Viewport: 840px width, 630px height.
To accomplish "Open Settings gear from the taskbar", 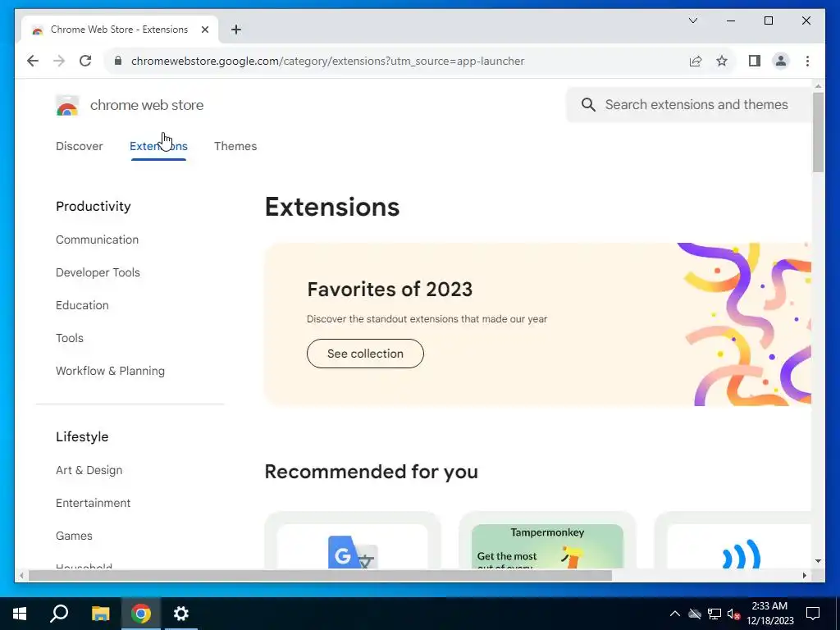I will 181,614.
